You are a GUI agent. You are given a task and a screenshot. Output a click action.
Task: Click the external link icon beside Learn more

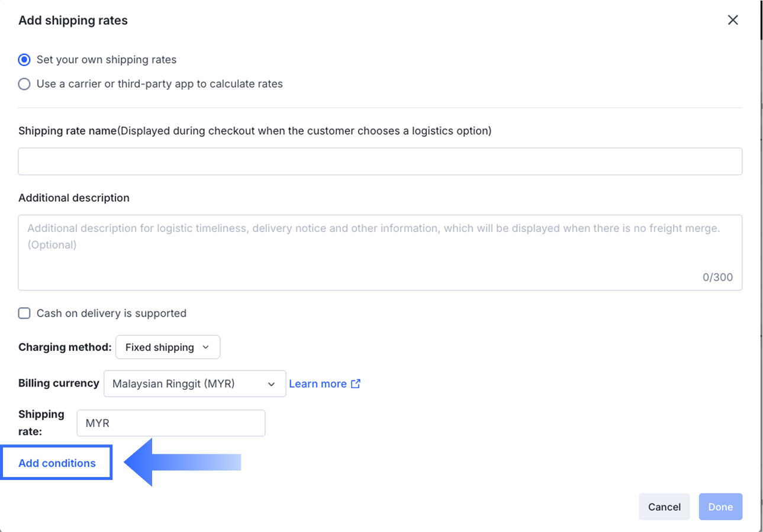356,383
